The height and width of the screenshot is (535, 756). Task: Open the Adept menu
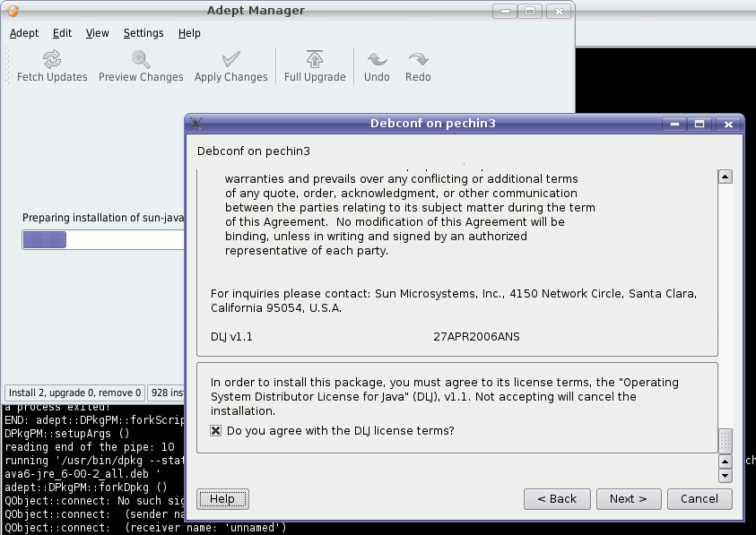pyautogui.click(x=24, y=33)
